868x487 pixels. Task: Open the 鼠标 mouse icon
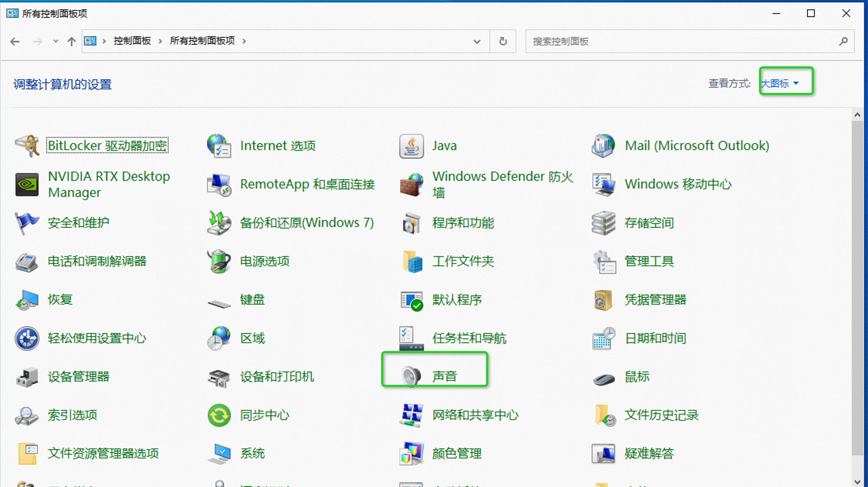pyautogui.click(x=603, y=379)
